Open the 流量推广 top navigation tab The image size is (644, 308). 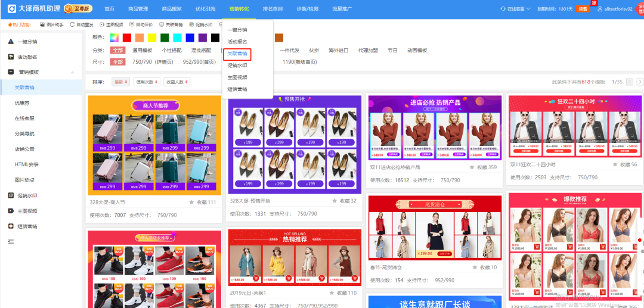point(342,8)
